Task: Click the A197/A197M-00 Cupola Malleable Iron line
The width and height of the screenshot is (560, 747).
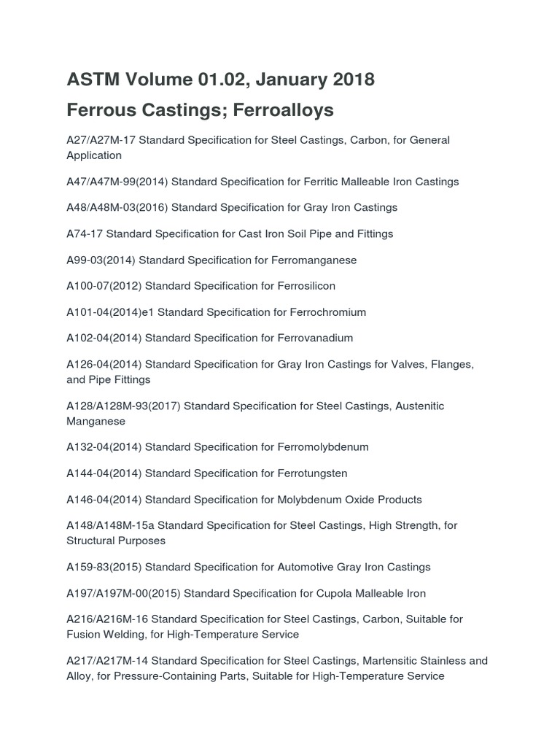Action: pos(246,594)
